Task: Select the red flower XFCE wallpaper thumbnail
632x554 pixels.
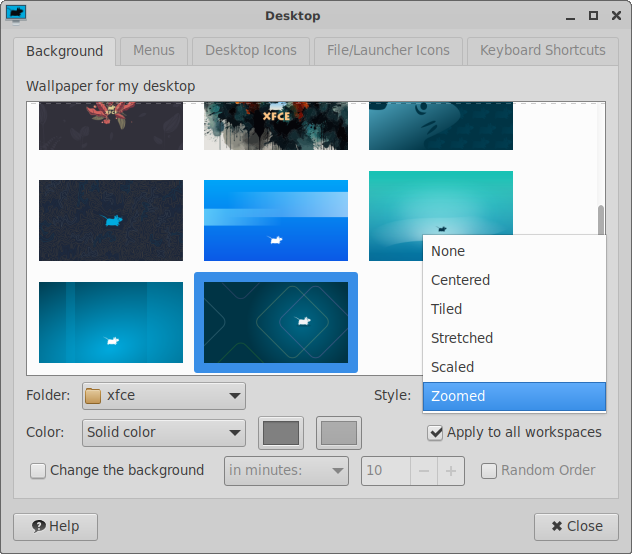Action: pos(111,126)
